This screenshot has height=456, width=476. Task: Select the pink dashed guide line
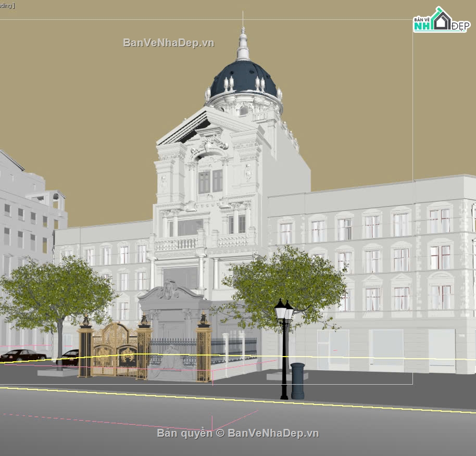(104, 421)
